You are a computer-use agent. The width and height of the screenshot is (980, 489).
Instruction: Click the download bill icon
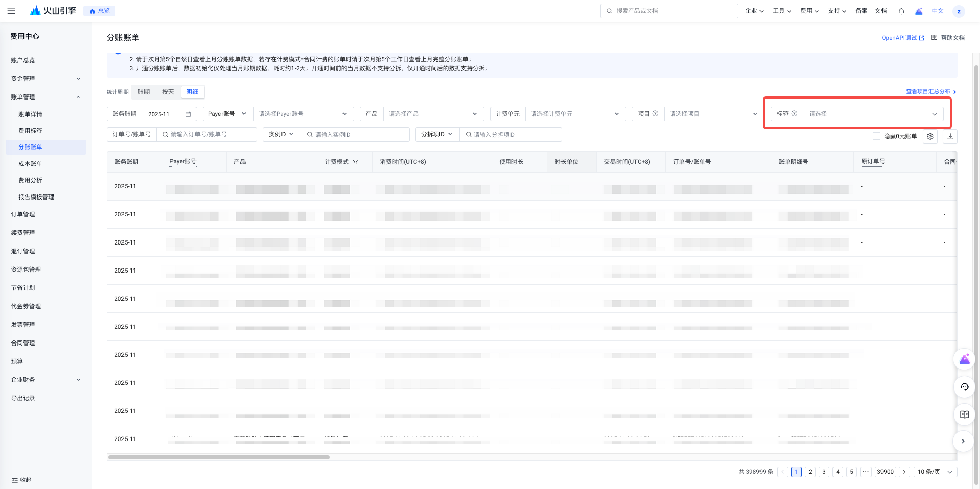[x=950, y=136]
